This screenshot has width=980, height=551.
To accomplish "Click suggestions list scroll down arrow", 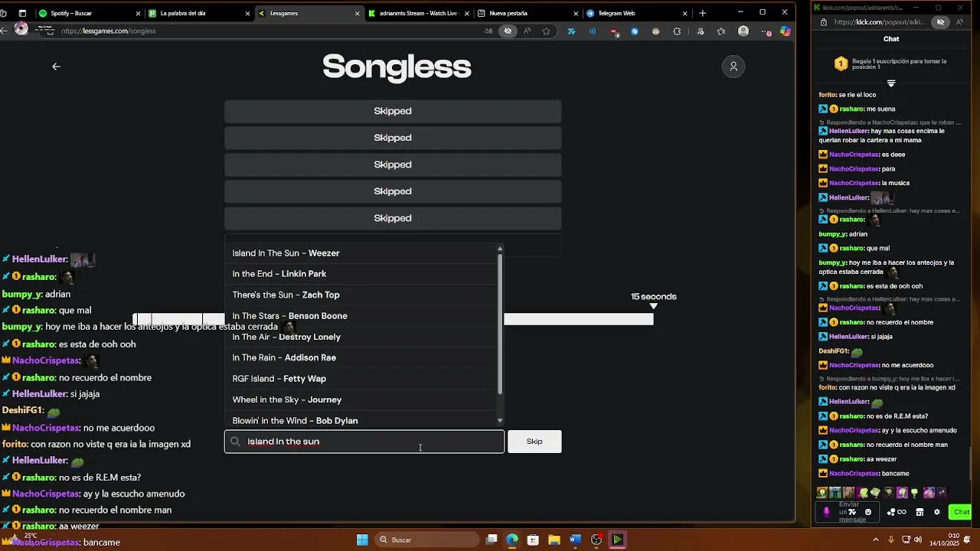I will (500, 420).
